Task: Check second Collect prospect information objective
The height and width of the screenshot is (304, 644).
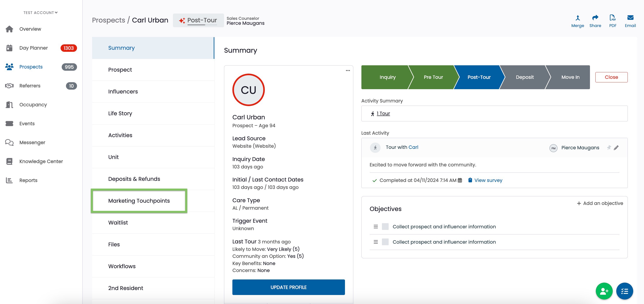Action: pyautogui.click(x=385, y=242)
